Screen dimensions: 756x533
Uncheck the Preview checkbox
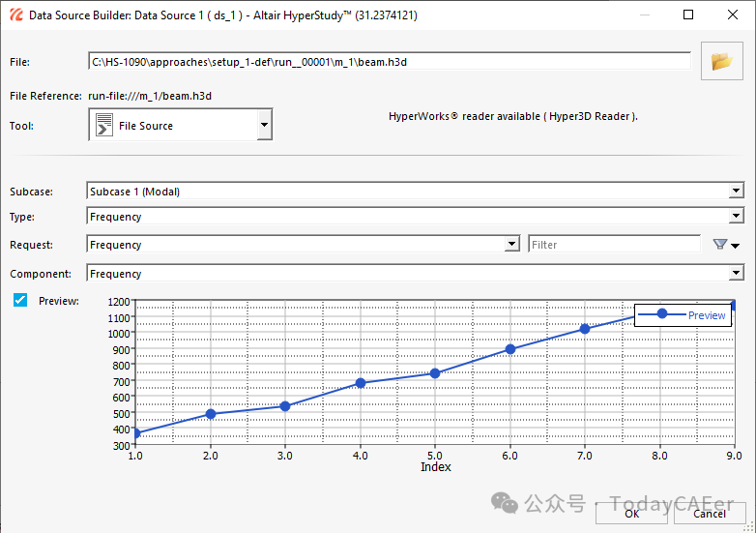[20, 300]
